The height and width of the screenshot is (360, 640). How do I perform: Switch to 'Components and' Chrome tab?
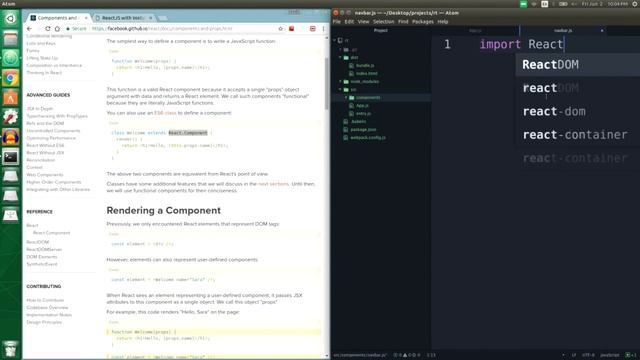(57, 18)
